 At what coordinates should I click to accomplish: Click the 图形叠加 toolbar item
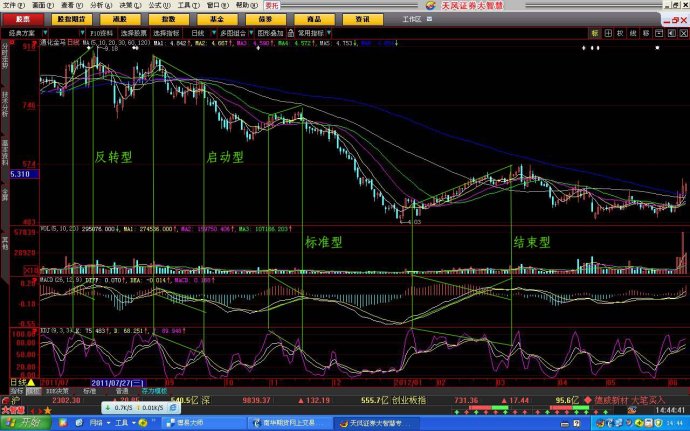270,33
